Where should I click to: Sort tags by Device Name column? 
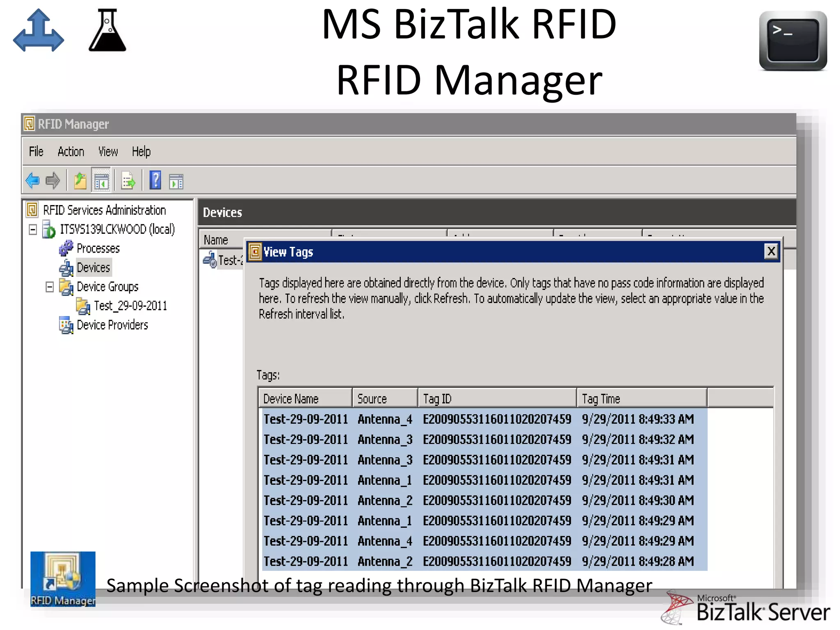click(x=305, y=398)
